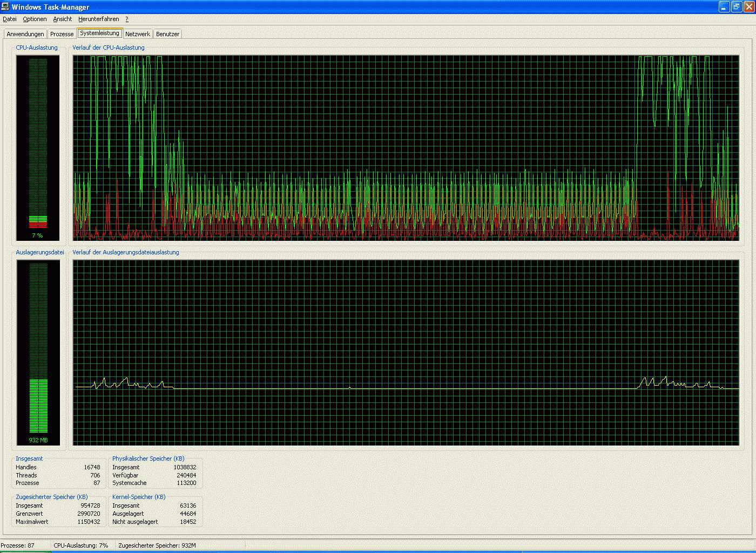
Task: Open the question mark help menu
Action: pyautogui.click(x=127, y=19)
